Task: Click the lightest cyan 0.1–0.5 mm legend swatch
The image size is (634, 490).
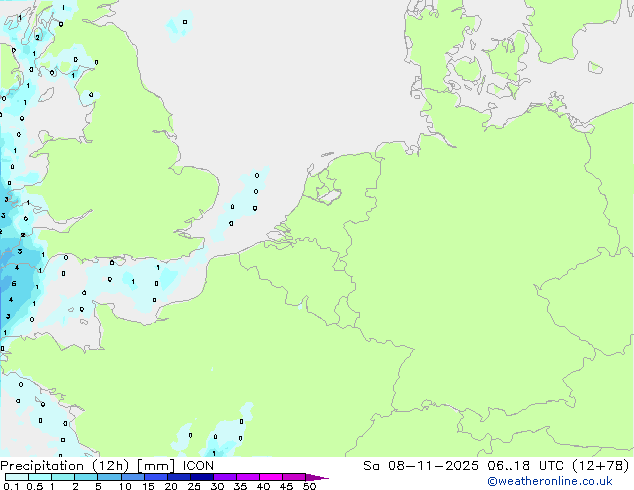Action: point(17,477)
